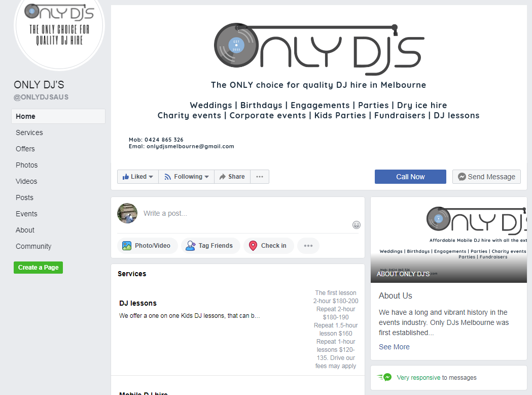Click the red Check in location pin
The height and width of the screenshot is (395, 532).
(253, 246)
